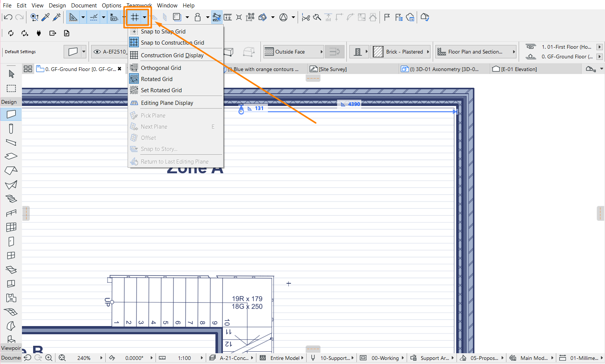
Task: Click the 0.0000° orientation value in status bar
Action: click(134, 358)
